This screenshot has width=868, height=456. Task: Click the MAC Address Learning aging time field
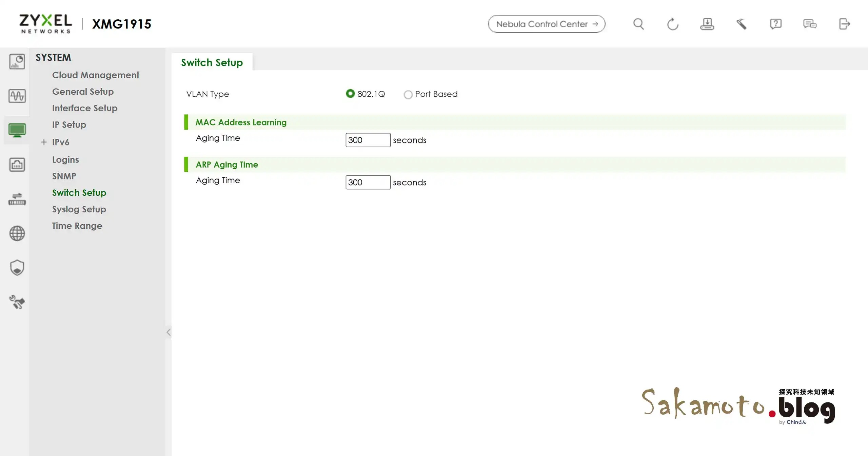(368, 140)
